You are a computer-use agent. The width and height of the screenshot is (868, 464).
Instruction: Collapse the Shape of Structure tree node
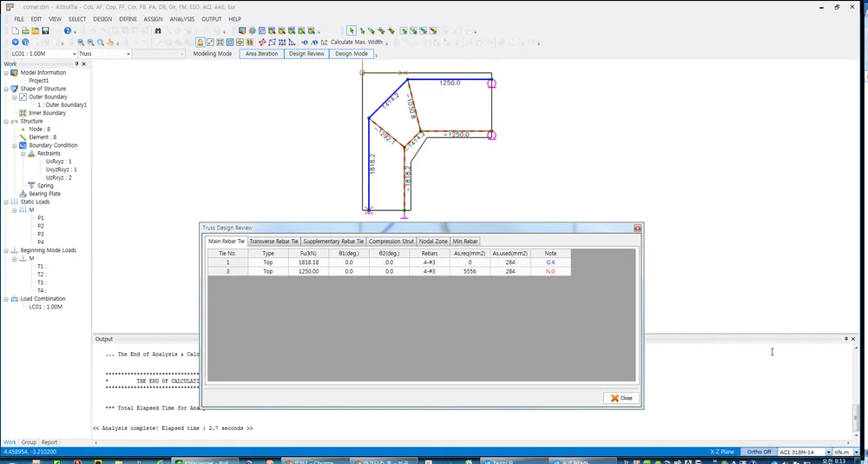6,89
